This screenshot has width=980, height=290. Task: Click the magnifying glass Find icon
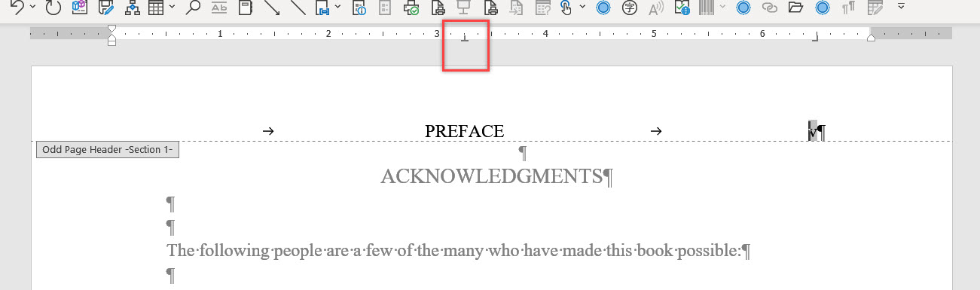coord(194,8)
